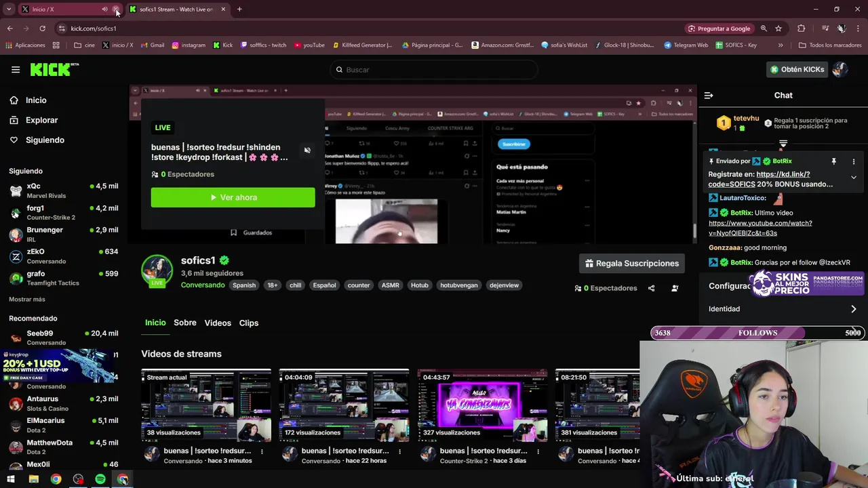This screenshot has height=488, width=868.
Task: Open the user profile avatar menu
Action: click(840, 69)
